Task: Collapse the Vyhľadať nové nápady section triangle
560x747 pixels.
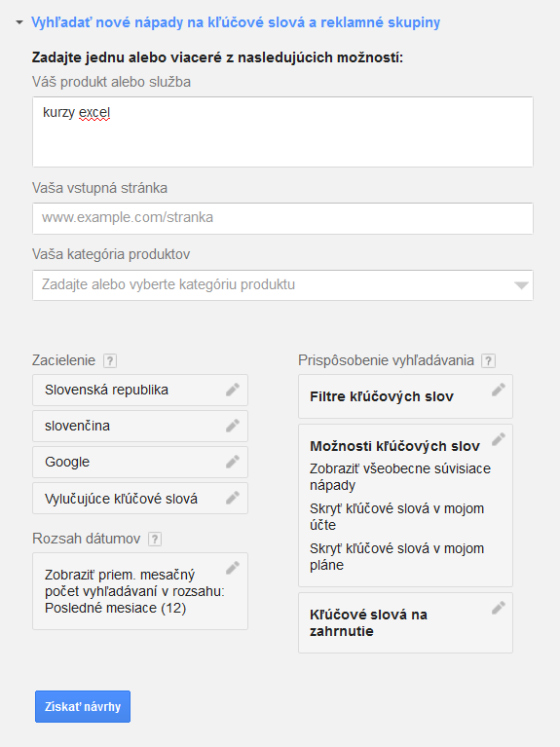Action: point(19,22)
